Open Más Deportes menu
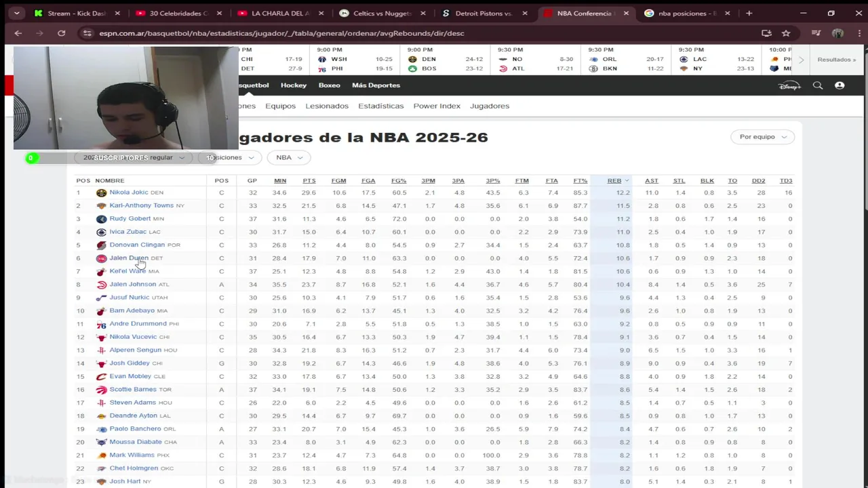The width and height of the screenshot is (868, 488). click(376, 85)
